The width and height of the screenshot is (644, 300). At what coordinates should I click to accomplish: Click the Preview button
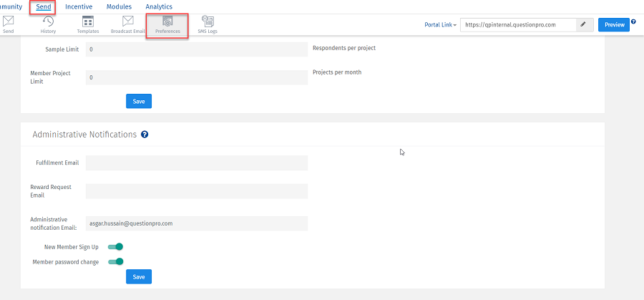(x=614, y=24)
